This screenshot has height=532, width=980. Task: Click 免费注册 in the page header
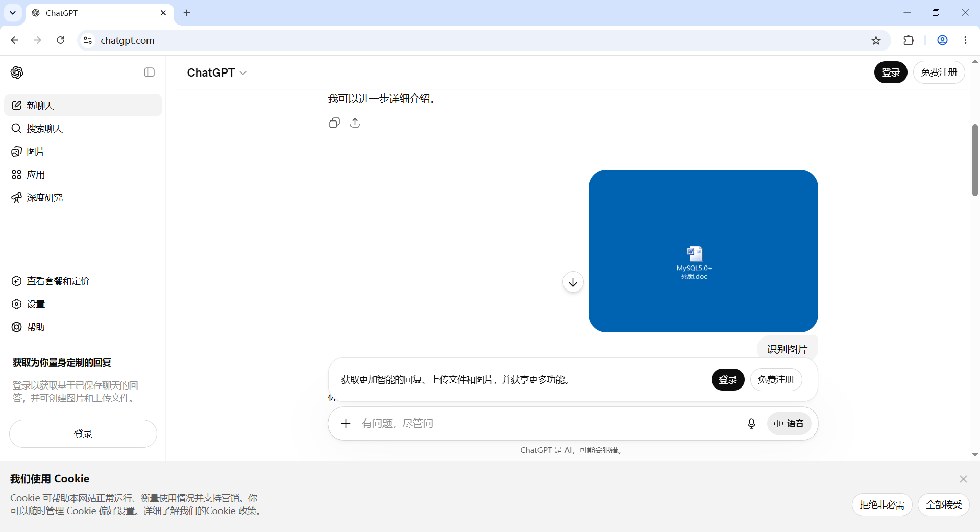[939, 72]
